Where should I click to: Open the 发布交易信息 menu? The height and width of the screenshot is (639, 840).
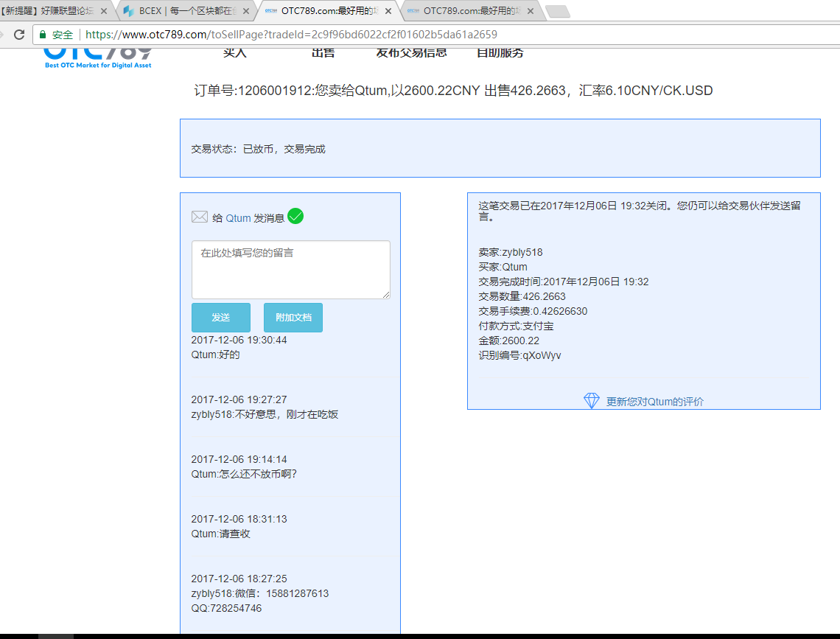411,52
